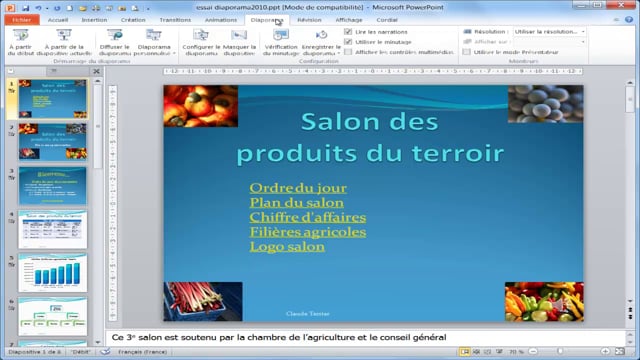Click zoom percentage '70 %'

coord(516,352)
